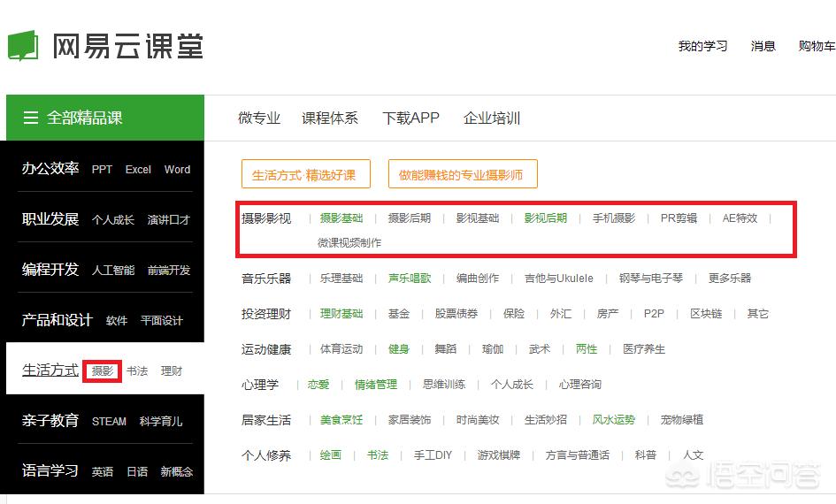The height and width of the screenshot is (504, 836).
Task: Select the 课程体系 tab
Action: [329, 118]
